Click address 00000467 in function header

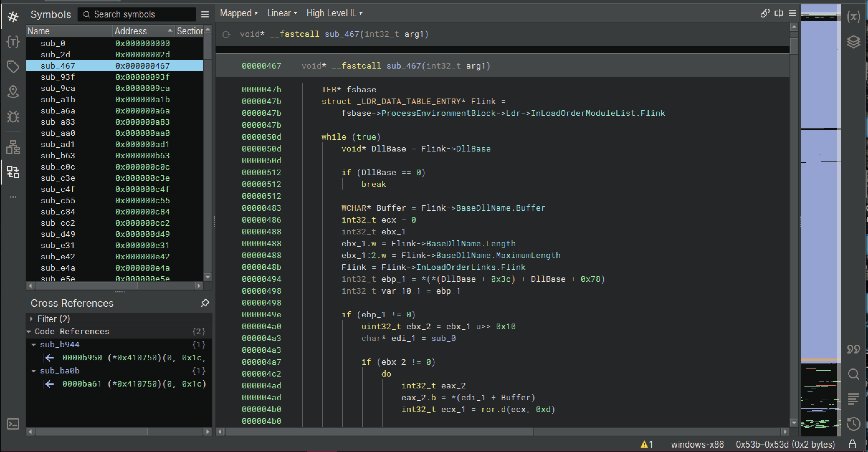click(x=261, y=66)
